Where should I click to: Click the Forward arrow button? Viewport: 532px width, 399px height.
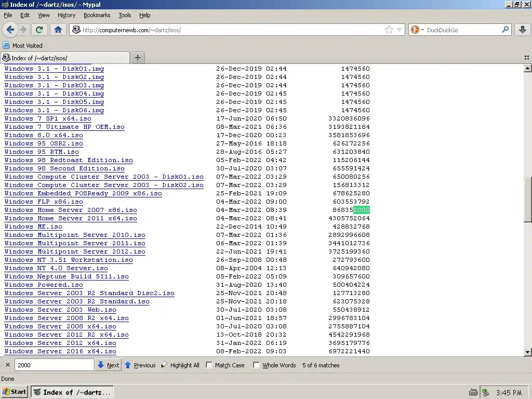point(23,30)
